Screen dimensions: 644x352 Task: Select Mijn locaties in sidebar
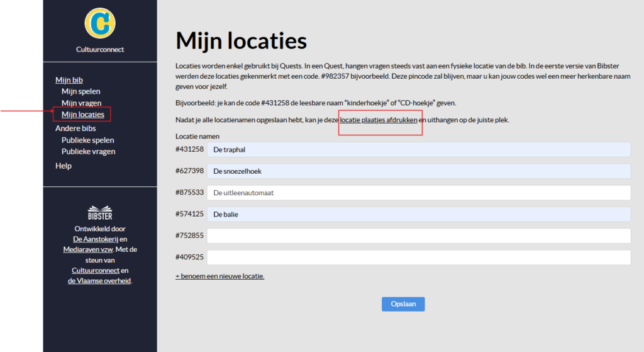82,115
